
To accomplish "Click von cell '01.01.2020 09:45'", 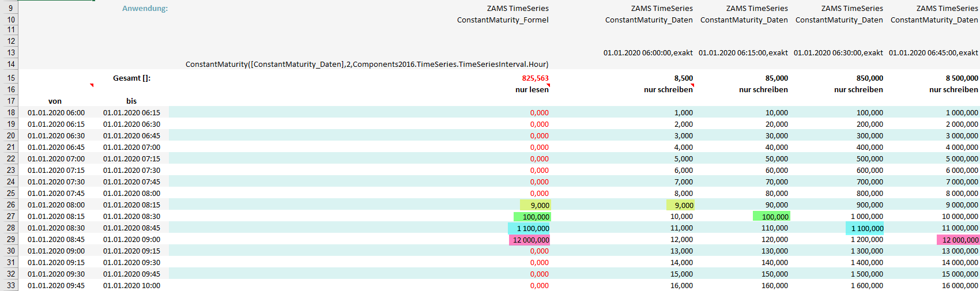I will click(56, 285).
